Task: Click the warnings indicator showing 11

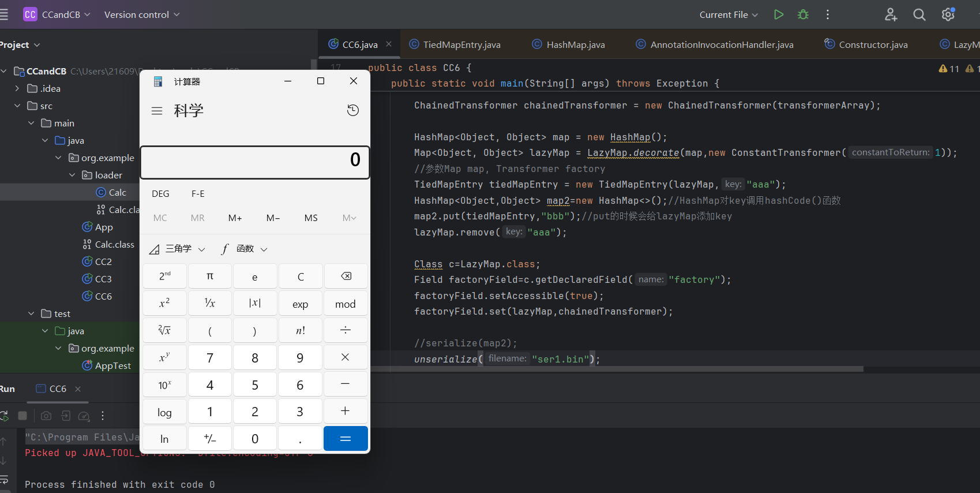Action: [949, 69]
